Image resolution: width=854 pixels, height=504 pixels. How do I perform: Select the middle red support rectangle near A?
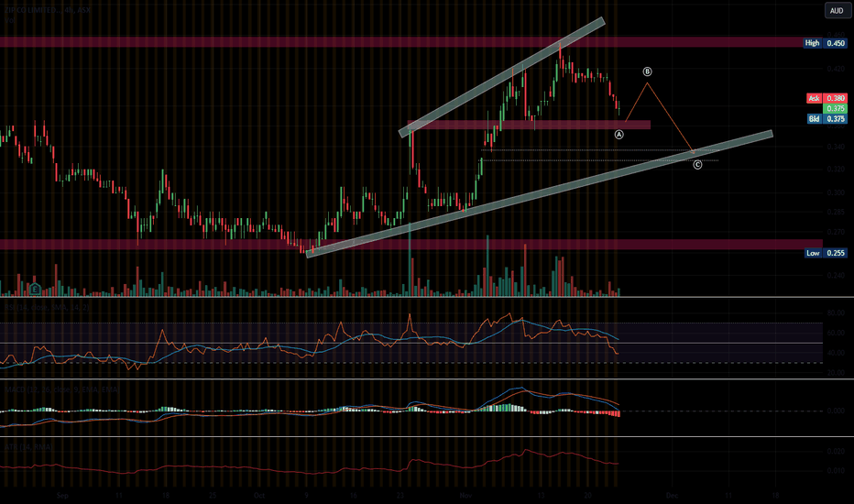point(529,125)
